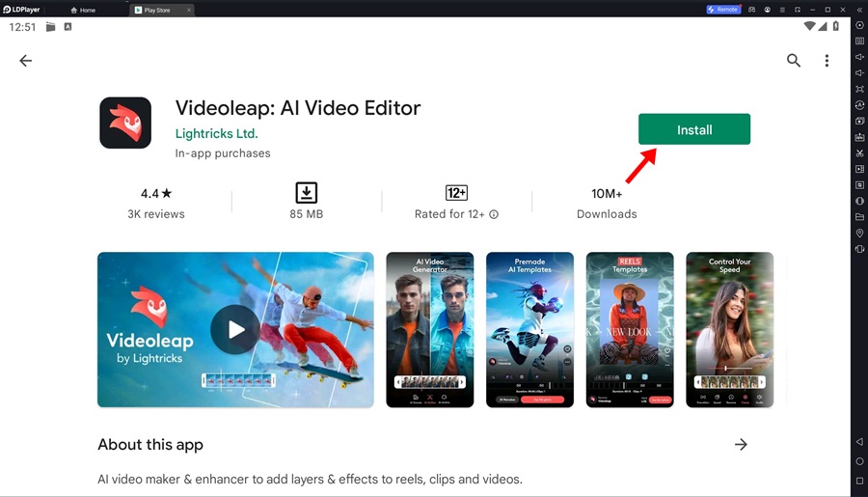Install the Videoleap app
This screenshot has height=497, width=868.
coord(694,129)
